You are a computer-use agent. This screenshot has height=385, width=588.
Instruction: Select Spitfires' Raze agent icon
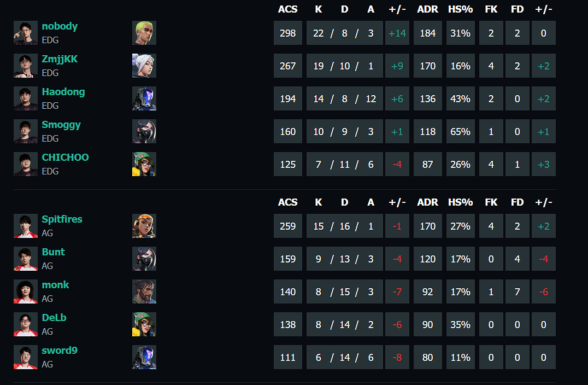tap(144, 226)
